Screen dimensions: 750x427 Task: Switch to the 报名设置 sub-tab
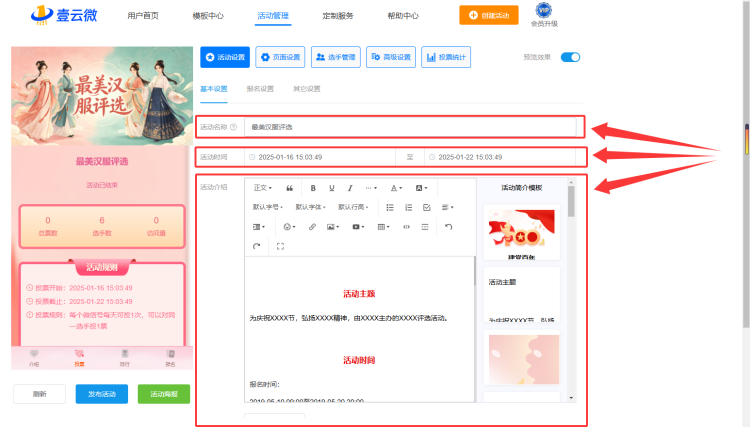pos(260,89)
